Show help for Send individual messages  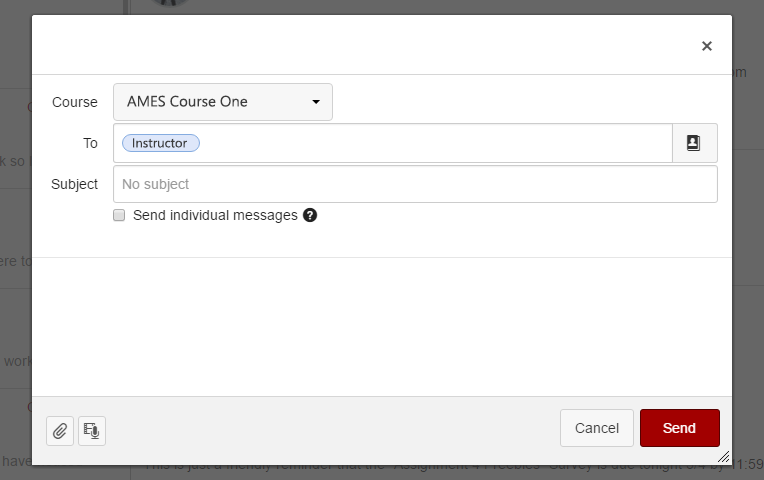310,215
